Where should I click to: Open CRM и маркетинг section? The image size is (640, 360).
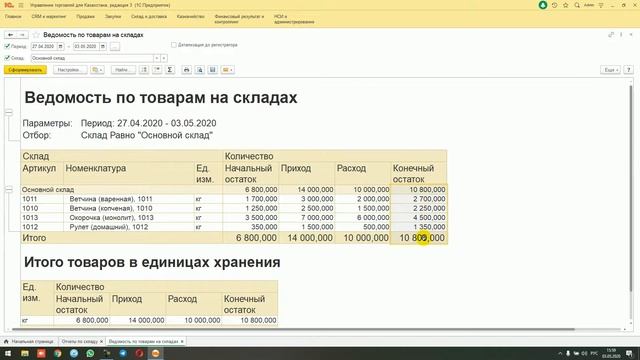point(49,17)
